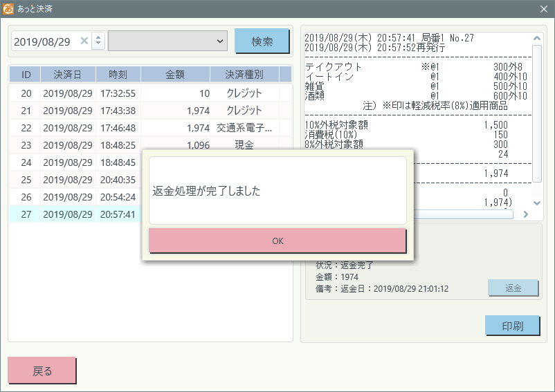This screenshot has width=555, height=392.
Task: Click the 2019/08/29 date input field
Action: 43,41
